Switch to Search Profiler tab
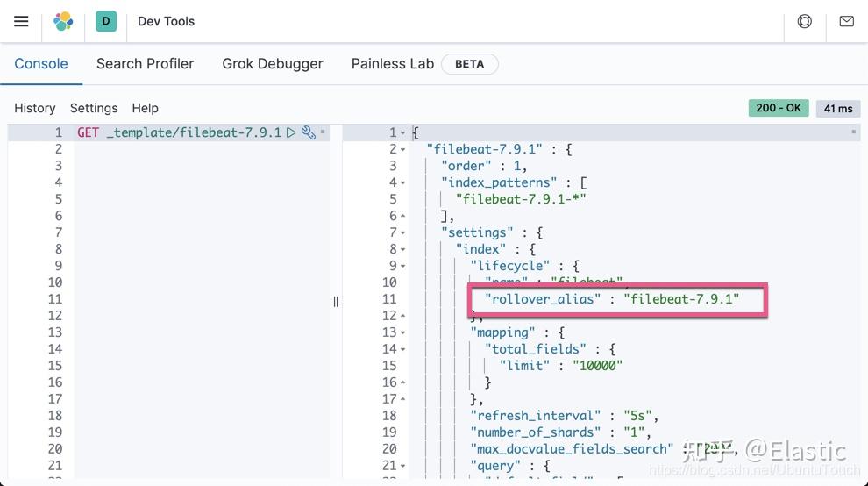The height and width of the screenshot is (486, 868). 145,64
